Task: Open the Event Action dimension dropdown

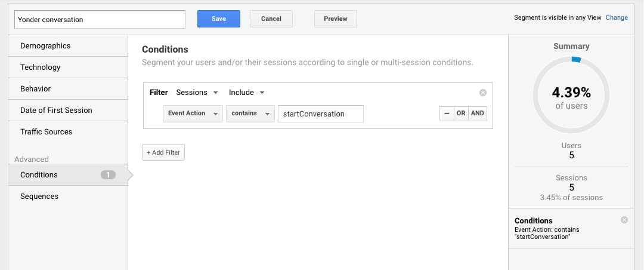Action: click(x=193, y=113)
